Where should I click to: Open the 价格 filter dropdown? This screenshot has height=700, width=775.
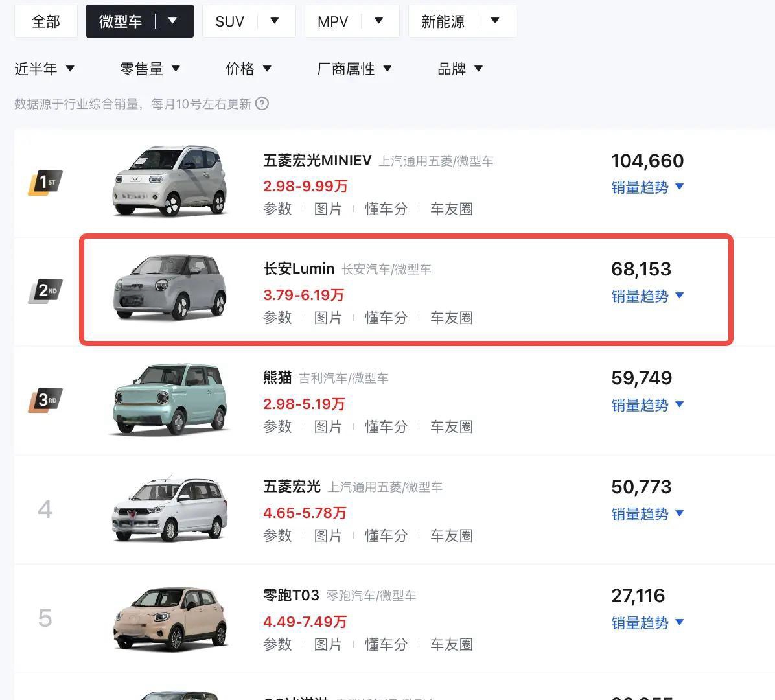pyautogui.click(x=249, y=69)
